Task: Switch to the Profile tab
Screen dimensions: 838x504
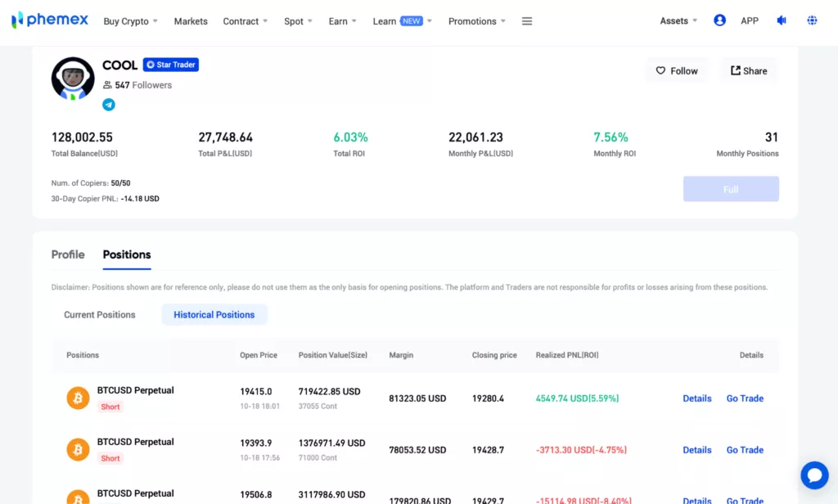Action: (x=68, y=254)
